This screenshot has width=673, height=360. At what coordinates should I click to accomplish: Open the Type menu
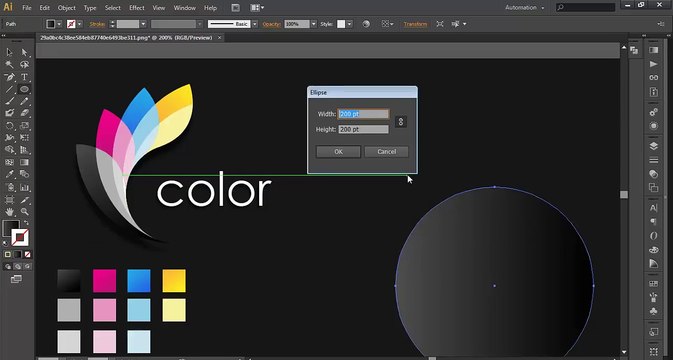[x=90, y=8]
